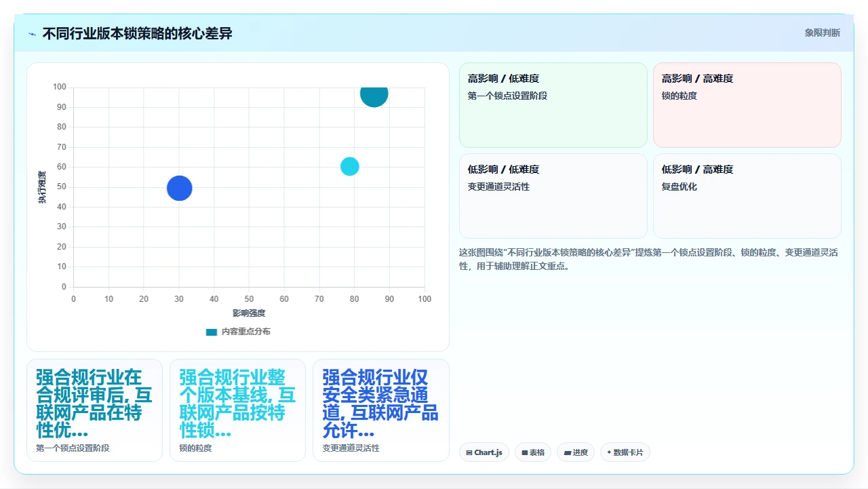Click 第一个锁点设置阶段 in the green quadrant card
The height and width of the screenshot is (489, 868).
[507, 96]
